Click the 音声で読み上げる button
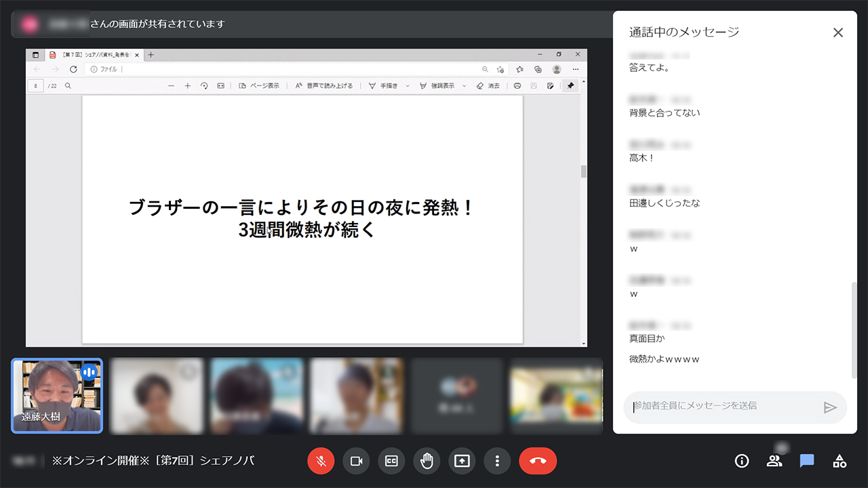 324,86
